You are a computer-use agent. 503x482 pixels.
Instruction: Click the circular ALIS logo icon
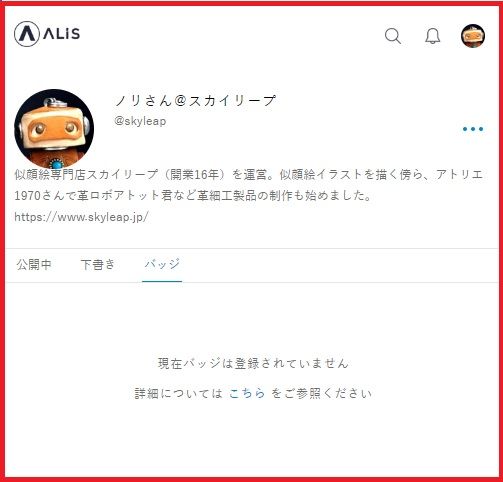tap(27, 34)
